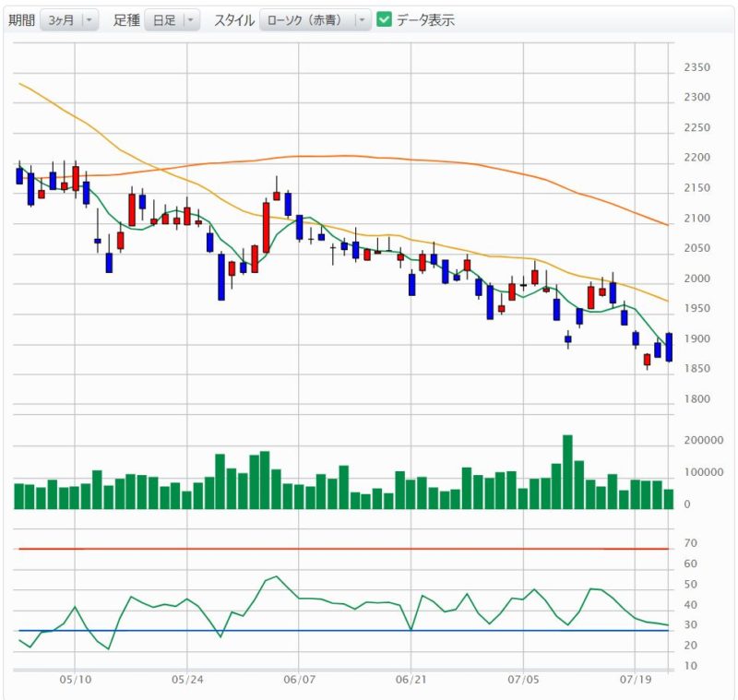Click the 06/07 date axis label
This screenshot has height=700, width=738.
(299, 680)
